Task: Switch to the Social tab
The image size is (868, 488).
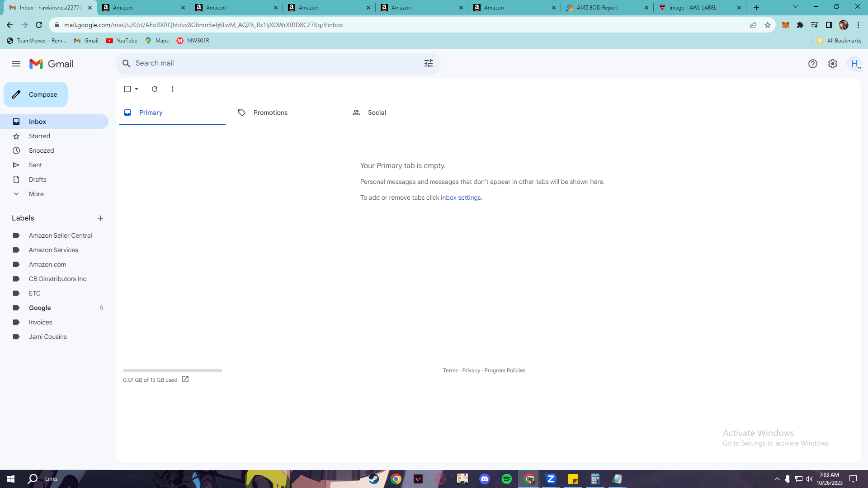Action: pos(401,113)
